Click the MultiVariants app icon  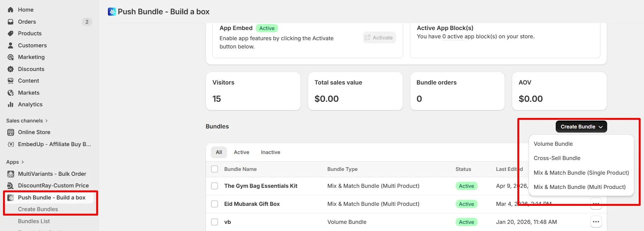coord(11,174)
